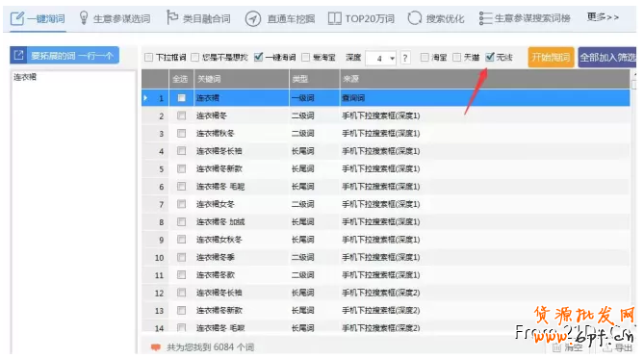Click the book icon beside TOP20万词
The image size is (644, 358).
[x=335, y=18]
